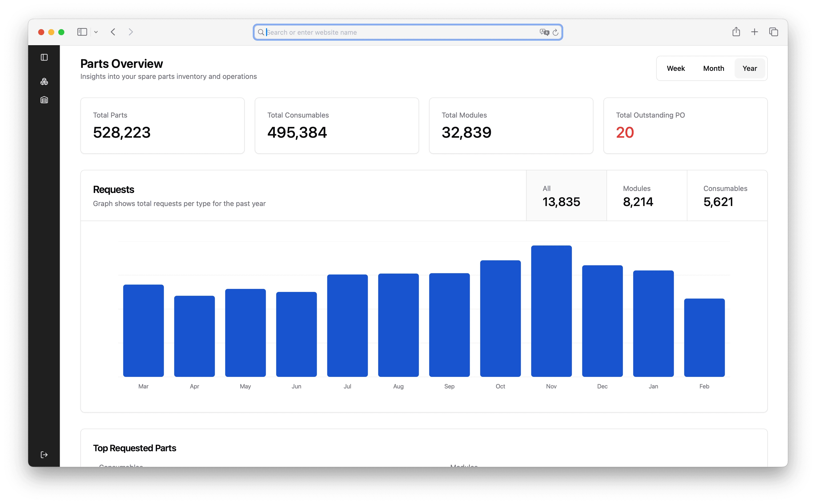Toggle the browser sidebar
This screenshot has height=504, width=816.
pyautogui.click(x=82, y=32)
